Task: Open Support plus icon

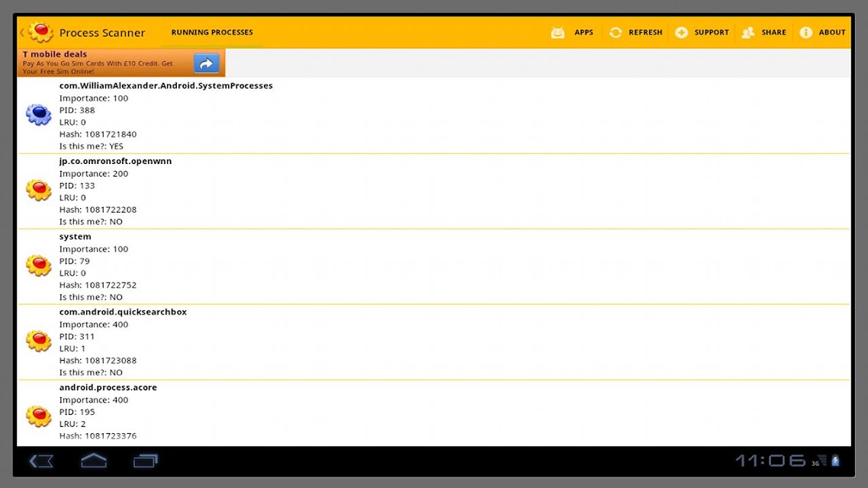Action: (x=681, y=33)
